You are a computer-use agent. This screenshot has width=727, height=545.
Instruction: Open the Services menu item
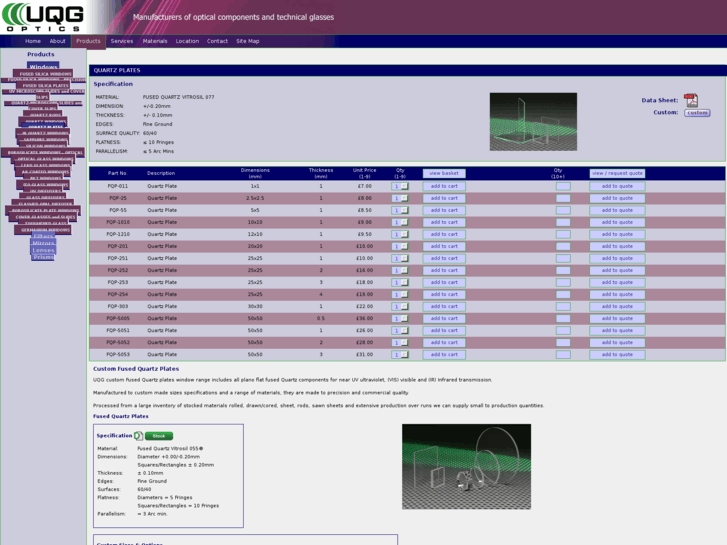pos(121,41)
